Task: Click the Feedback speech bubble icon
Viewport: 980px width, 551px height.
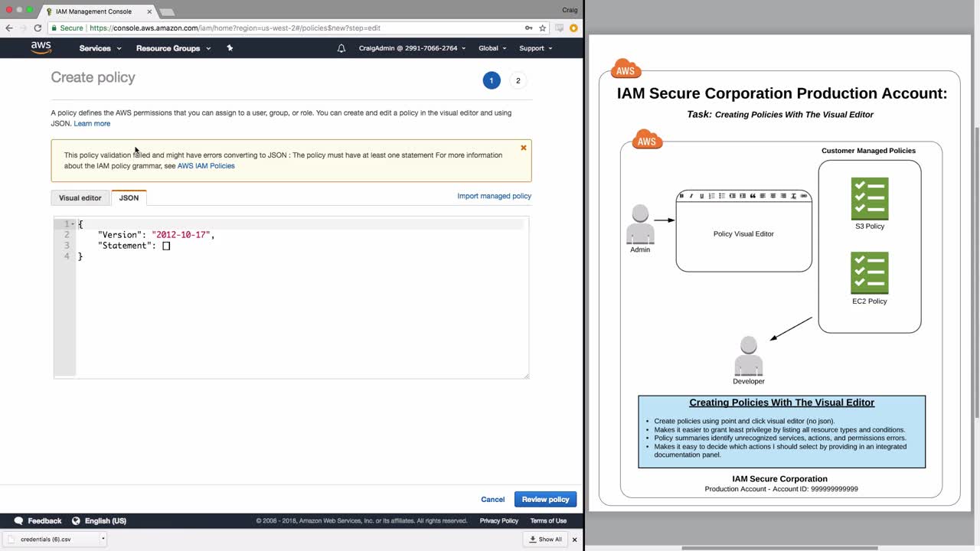Action: click(19, 520)
